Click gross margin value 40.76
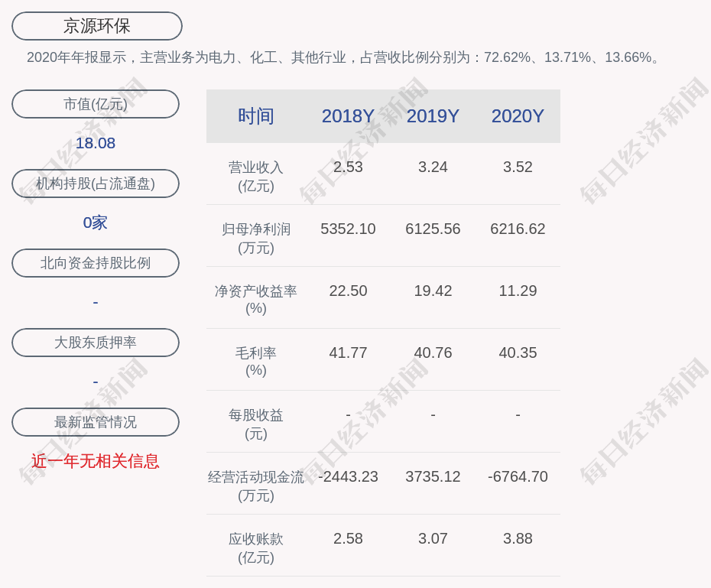711x588 pixels. pyautogui.click(x=433, y=352)
